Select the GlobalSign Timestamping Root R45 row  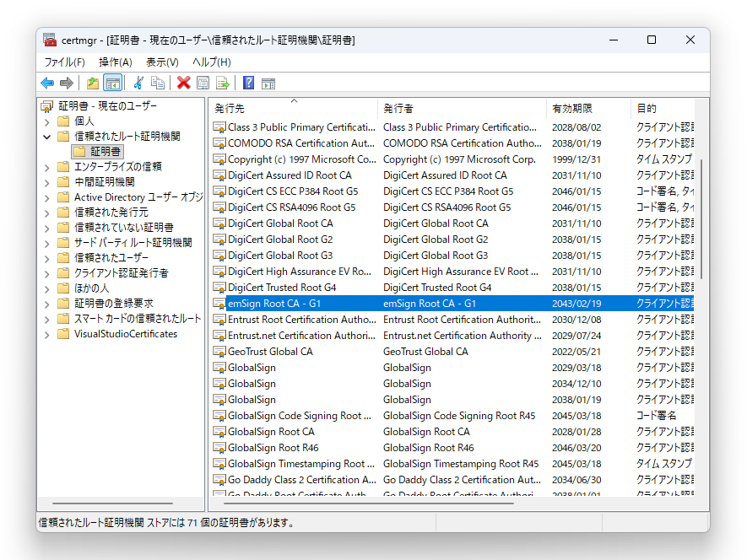coord(452,464)
